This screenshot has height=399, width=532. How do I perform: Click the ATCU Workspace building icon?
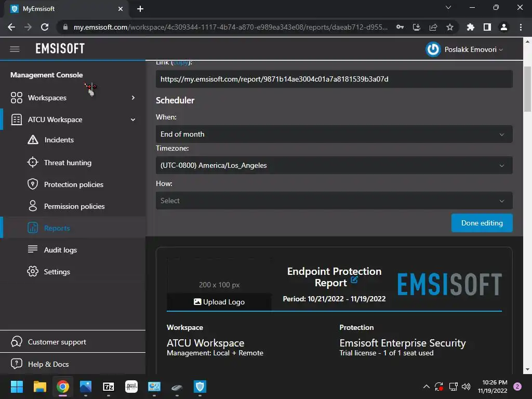[x=17, y=119]
